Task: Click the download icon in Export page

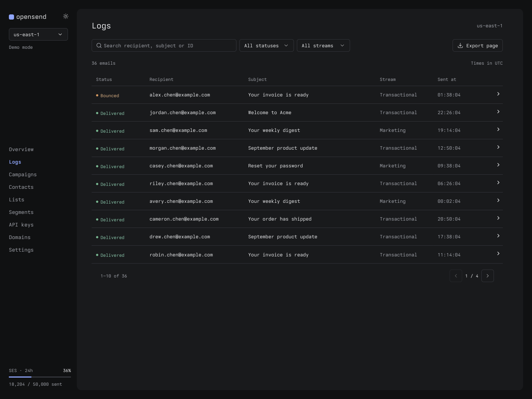Action: coord(460,45)
